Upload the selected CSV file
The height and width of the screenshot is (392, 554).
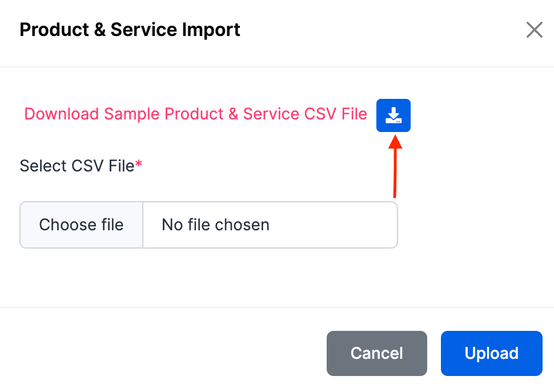[x=491, y=353]
